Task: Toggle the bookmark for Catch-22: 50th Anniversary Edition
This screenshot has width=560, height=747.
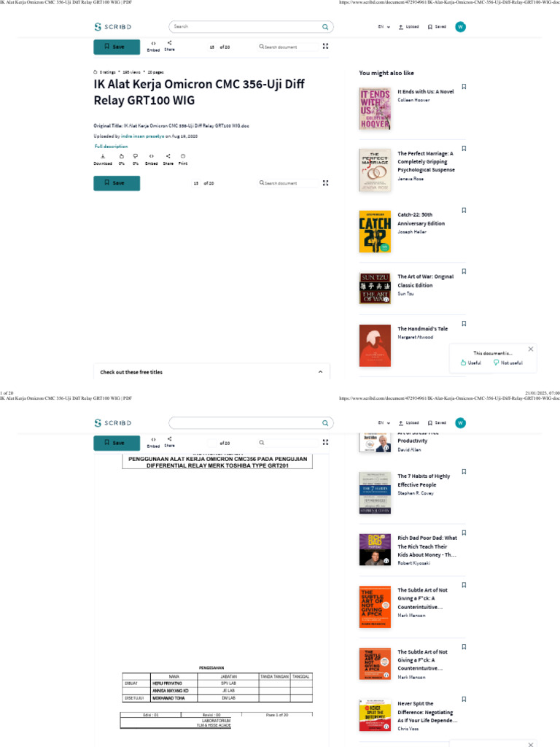Action: coord(464,210)
